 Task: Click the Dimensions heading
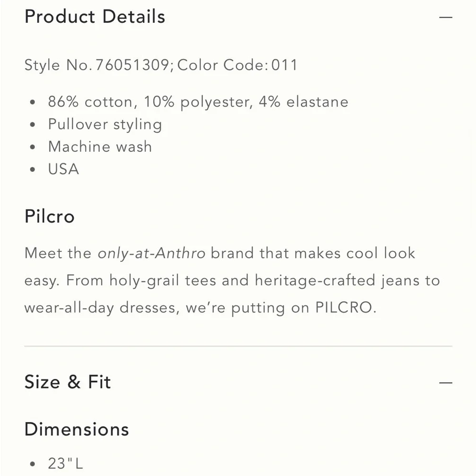click(x=77, y=429)
